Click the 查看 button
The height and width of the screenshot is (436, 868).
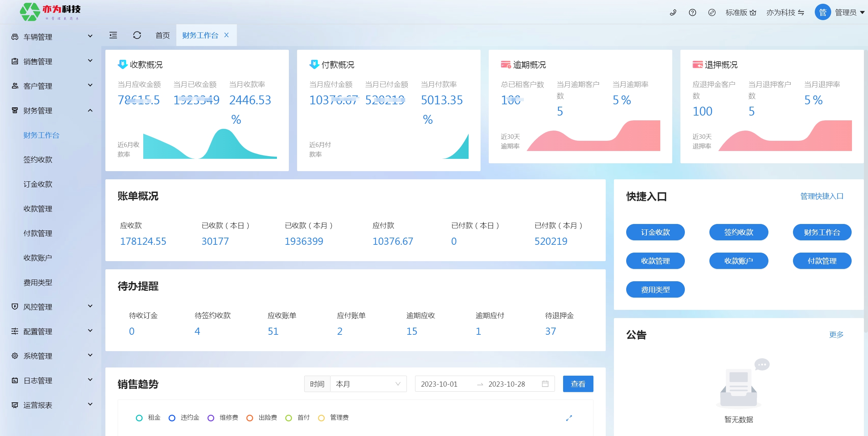pos(578,384)
